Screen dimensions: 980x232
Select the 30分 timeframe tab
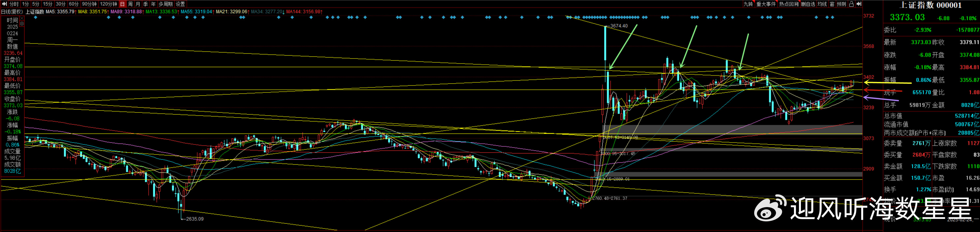click(60, 4)
